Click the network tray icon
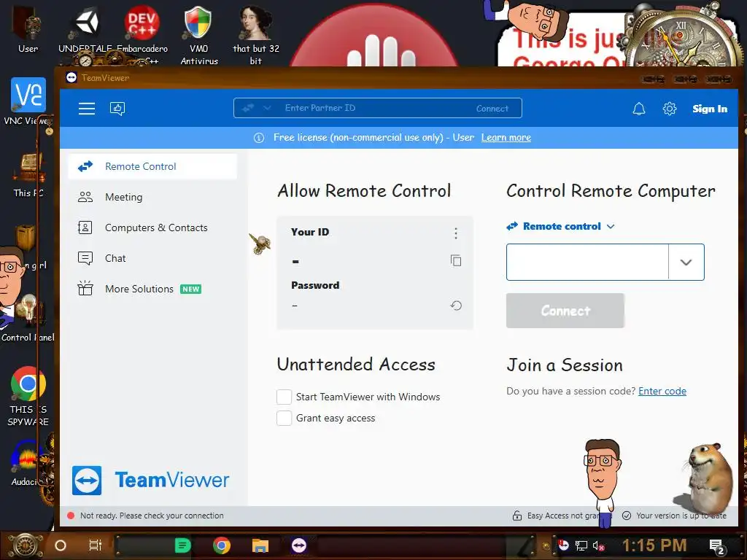Image resolution: width=747 pixels, height=560 pixels. pos(581,545)
